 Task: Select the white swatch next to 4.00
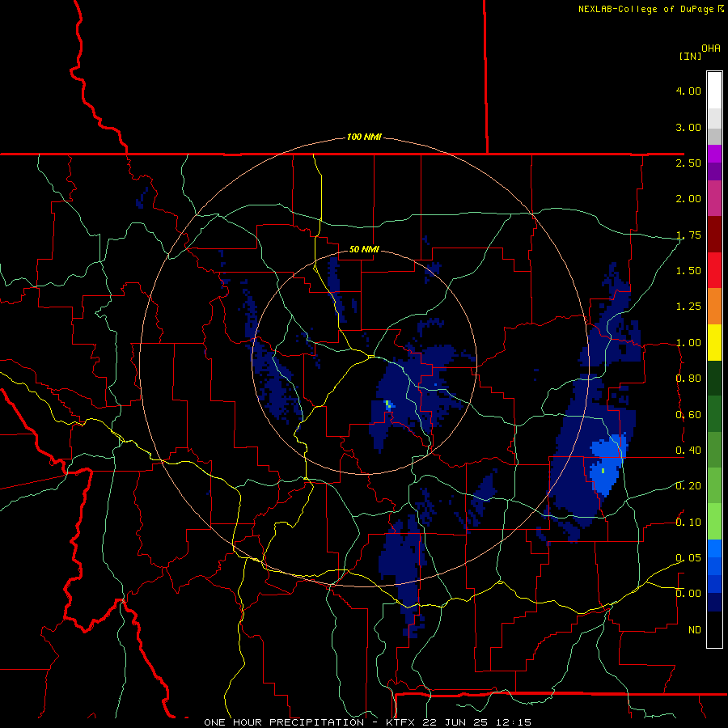(714, 90)
